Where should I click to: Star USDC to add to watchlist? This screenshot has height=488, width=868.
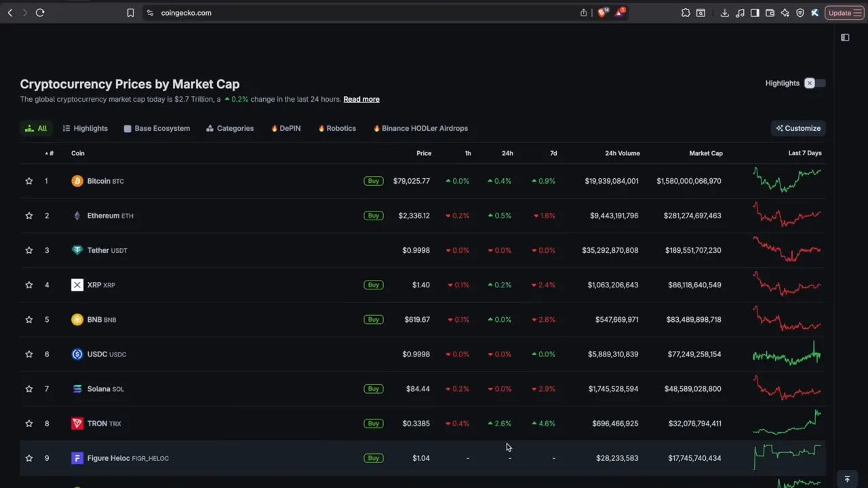point(29,354)
